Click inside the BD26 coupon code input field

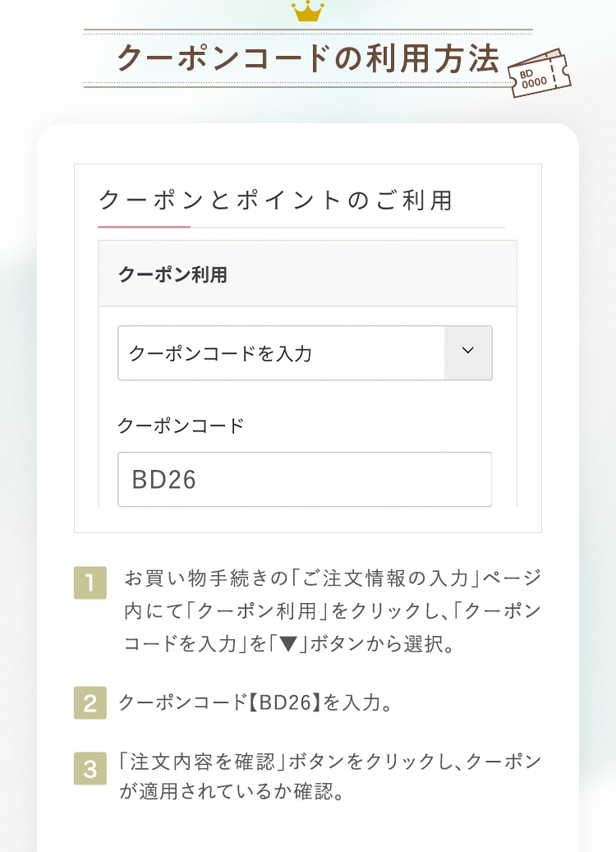tap(304, 479)
